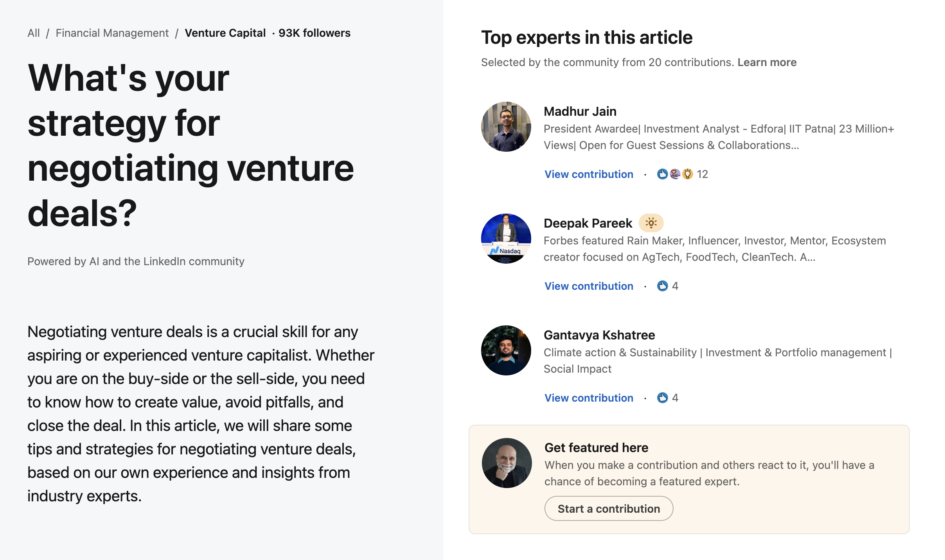Open the Financial Management breadcrumb

pyautogui.click(x=112, y=33)
